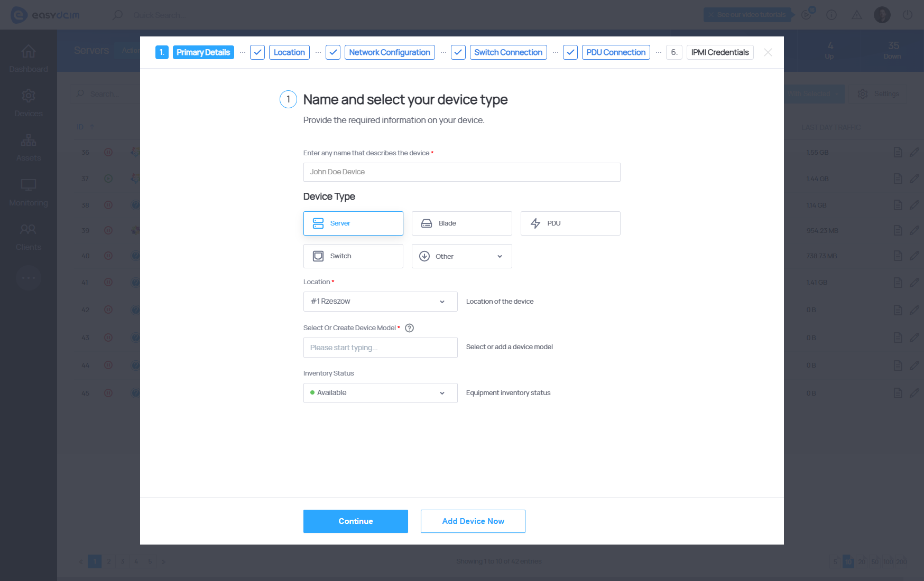Select the Blade device type

pyautogui.click(x=461, y=223)
